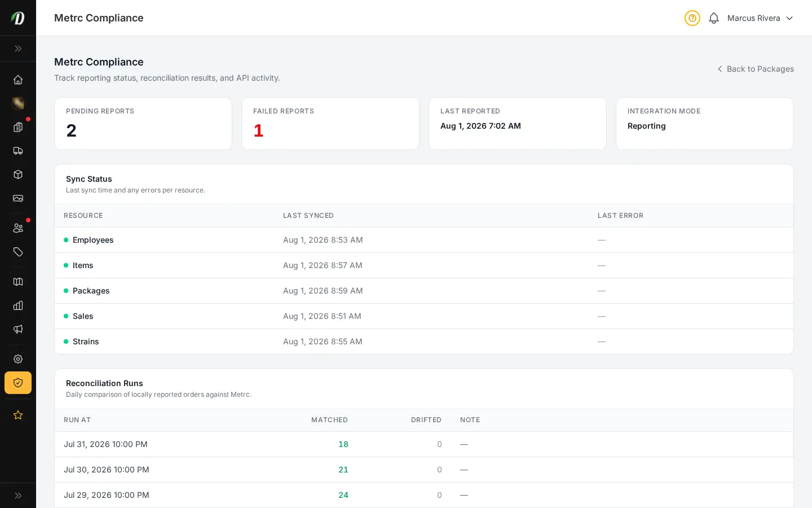Select the Employees resource row
The height and width of the screenshot is (508, 812).
424,240
